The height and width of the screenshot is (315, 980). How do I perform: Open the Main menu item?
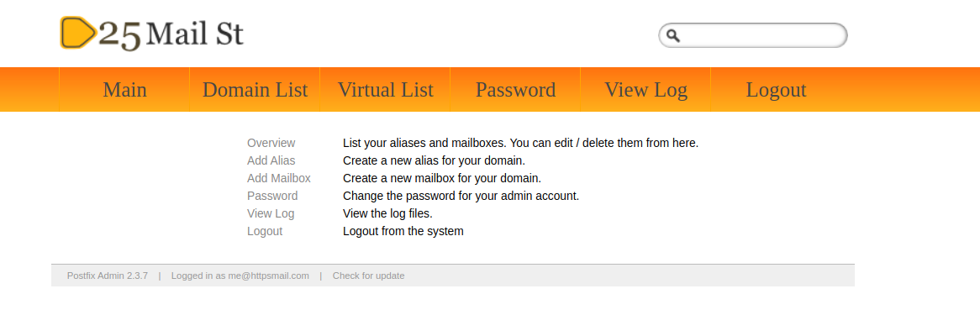coord(124,89)
